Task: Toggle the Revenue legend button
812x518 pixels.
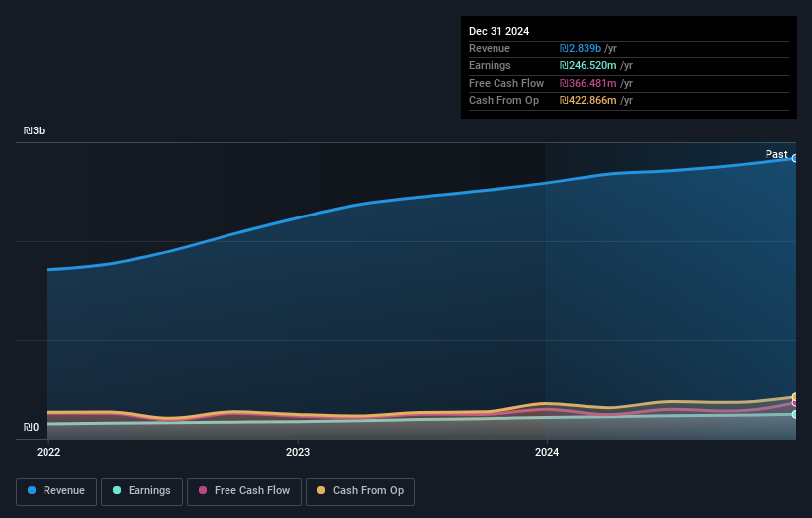Action: (56, 491)
